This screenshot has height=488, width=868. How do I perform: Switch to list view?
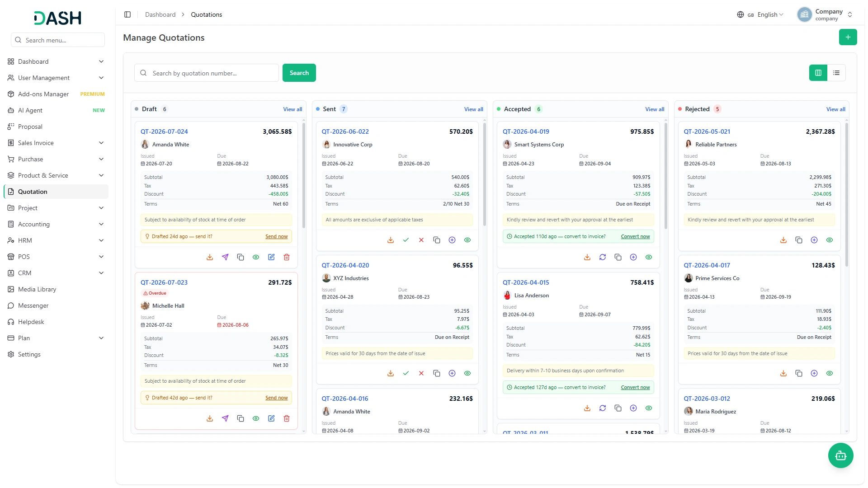point(836,73)
